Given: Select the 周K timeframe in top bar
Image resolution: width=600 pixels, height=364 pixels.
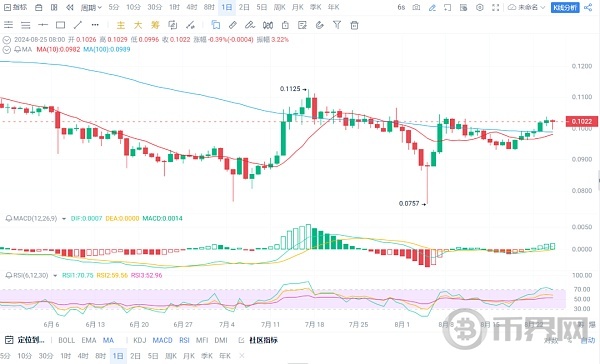Looking at the screenshot, I should tap(279, 7).
